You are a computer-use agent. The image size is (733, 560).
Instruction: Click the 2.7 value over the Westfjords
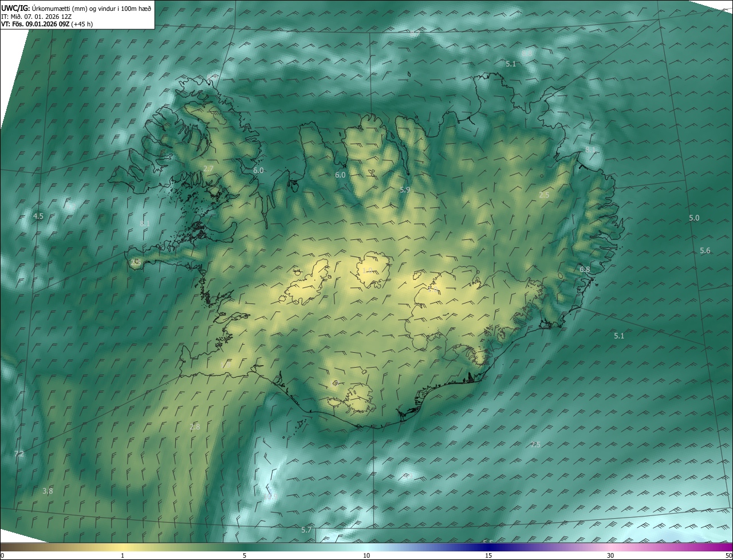208,168
